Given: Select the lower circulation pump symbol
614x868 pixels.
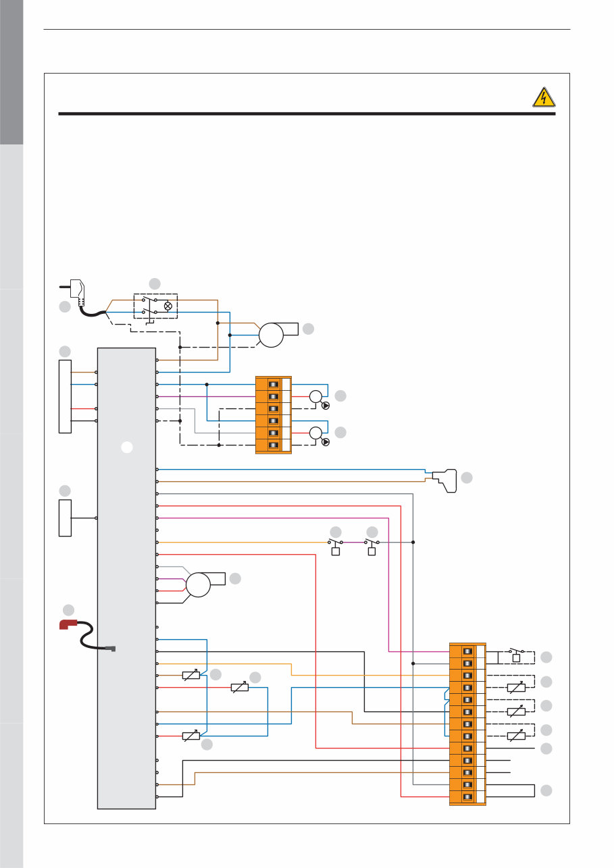Looking at the screenshot, I should (x=315, y=433).
